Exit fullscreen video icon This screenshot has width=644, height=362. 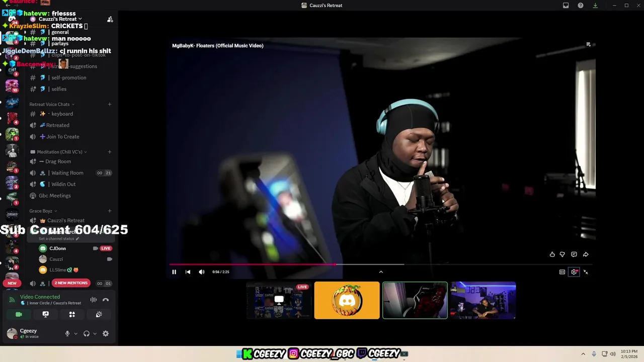point(586,272)
